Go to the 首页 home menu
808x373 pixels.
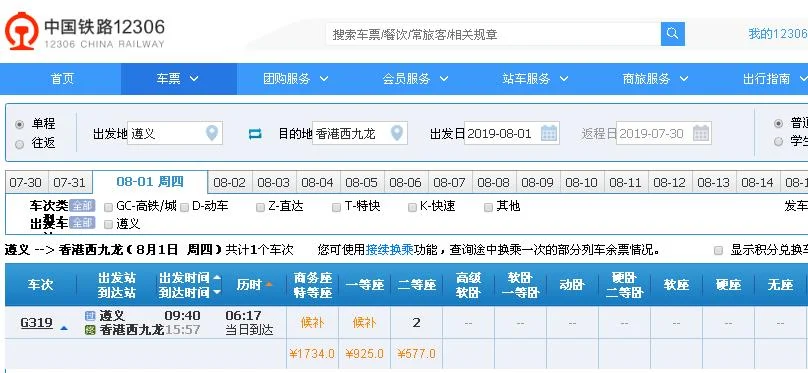[62, 79]
